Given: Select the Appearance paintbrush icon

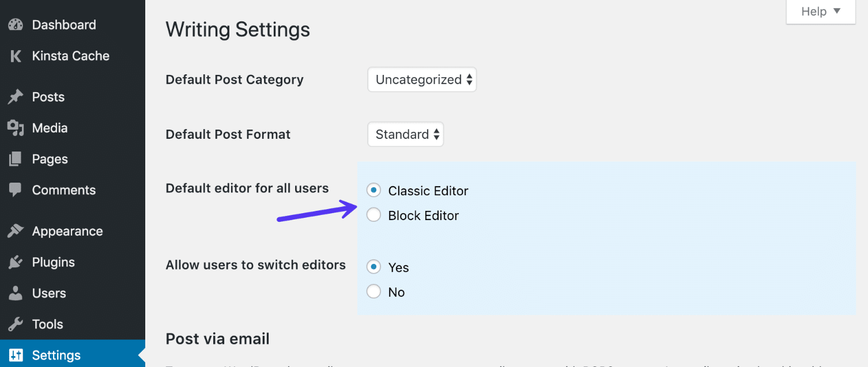Looking at the screenshot, I should [x=14, y=230].
